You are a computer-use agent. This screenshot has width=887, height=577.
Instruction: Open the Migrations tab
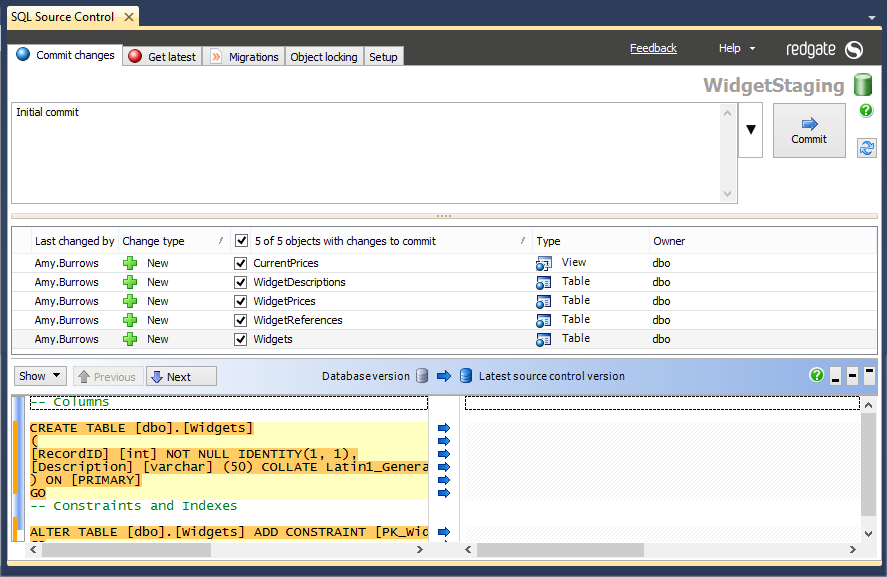point(244,57)
